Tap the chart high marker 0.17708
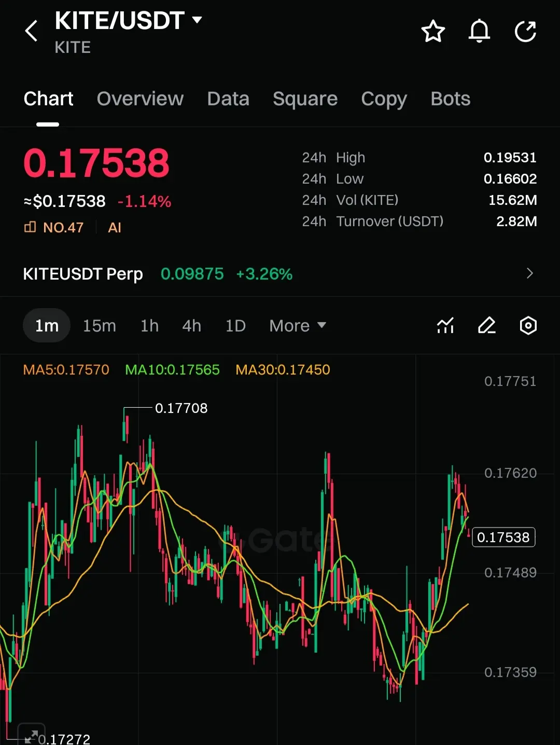Screen dimensions: 560x745 (181, 408)
